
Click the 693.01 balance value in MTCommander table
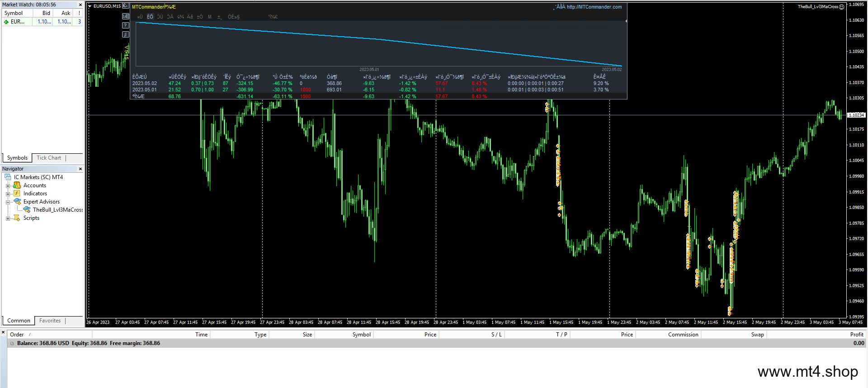(x=334, y=90)
